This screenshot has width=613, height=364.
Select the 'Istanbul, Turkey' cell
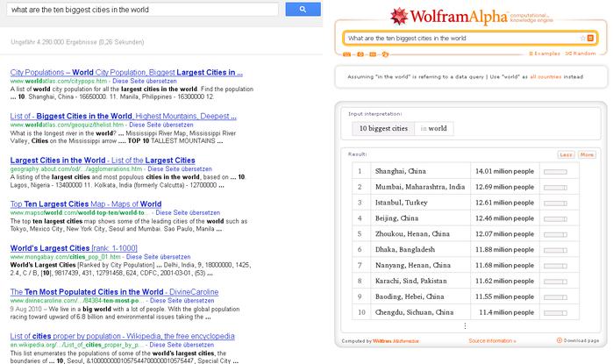tap(421, 203)
